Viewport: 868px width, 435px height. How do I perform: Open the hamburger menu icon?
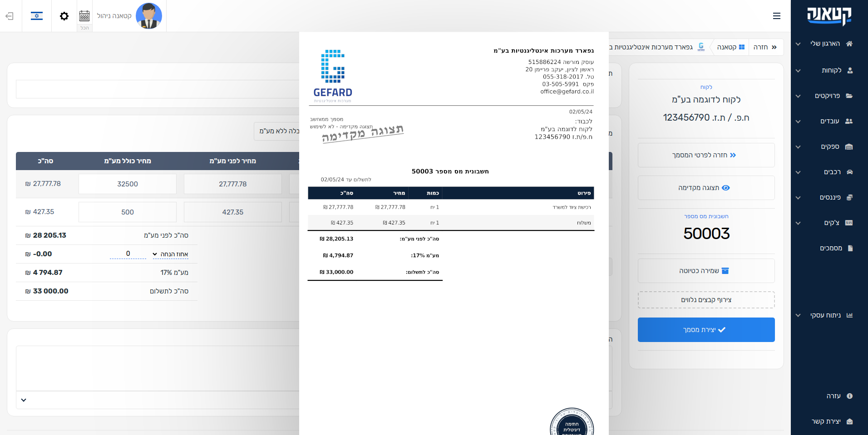pyautogui.click(x=777, y=16)
